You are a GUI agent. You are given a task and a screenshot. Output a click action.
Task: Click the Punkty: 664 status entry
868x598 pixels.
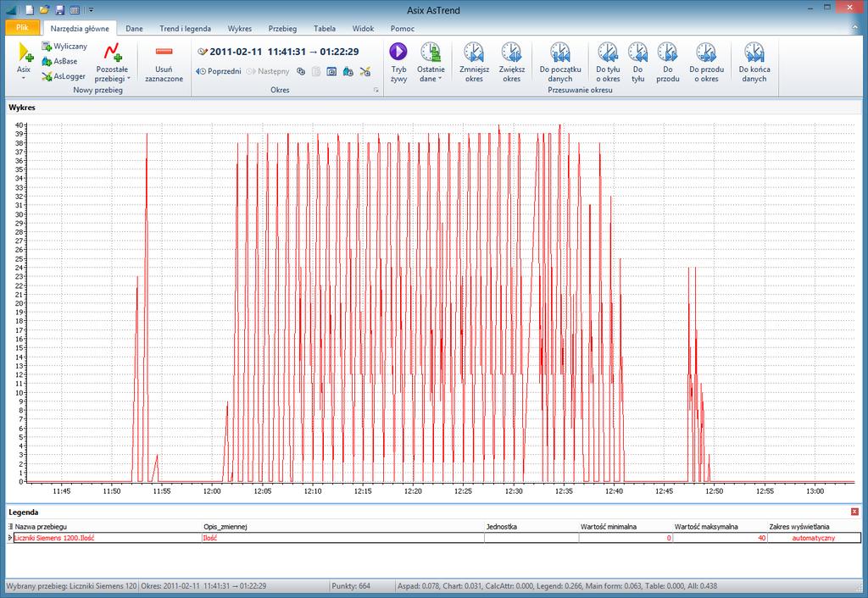coord(351,585)
